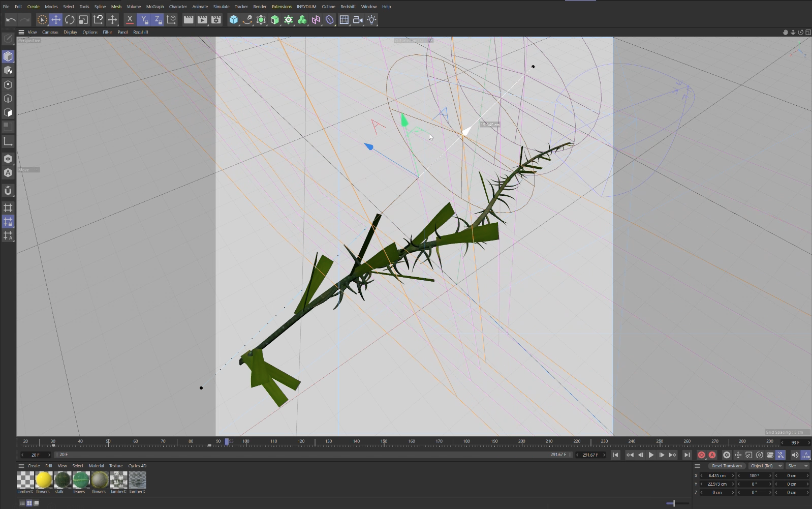812x509 pixels.
Task: Add a Cube primitive object
Action: (x=233, y=20)
